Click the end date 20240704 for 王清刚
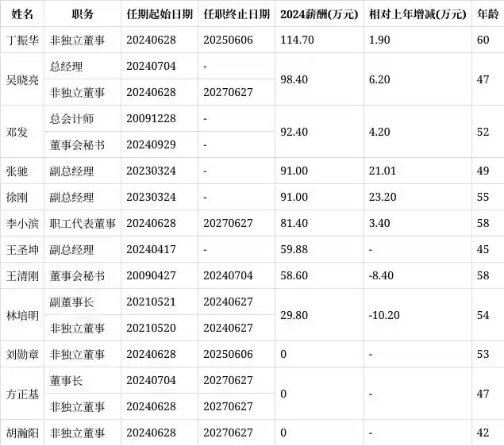Image resolution: width=504 pixels, height=446 pixels. pos(229,275)
